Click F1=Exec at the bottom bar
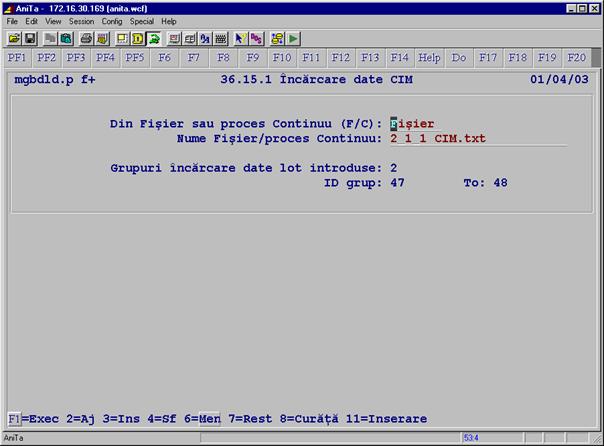Viewport: 604px width, 446px height. tap(30, 418)
